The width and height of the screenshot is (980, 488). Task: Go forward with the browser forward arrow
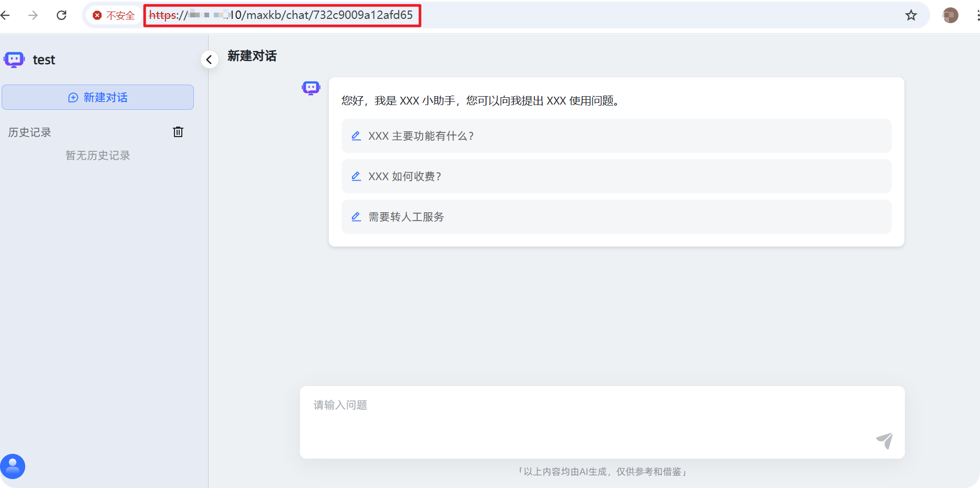(33, 15)
